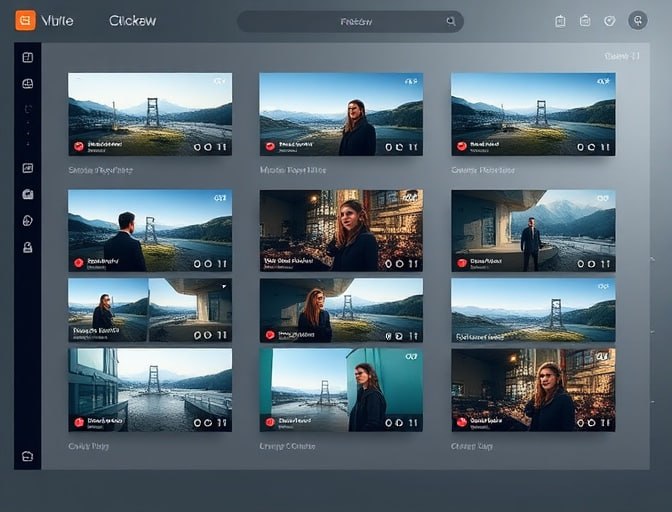Open the glass building and bridge video thumbnail
The height and width of the screenshot is (512, 672).
pyautogui.click(x=149, y=385)
